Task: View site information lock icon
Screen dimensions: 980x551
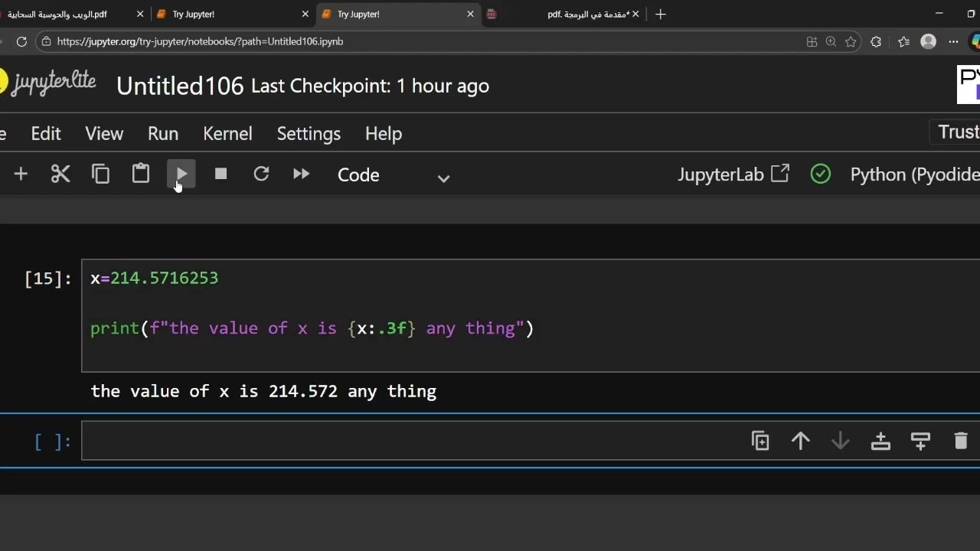Action: click(x=47, y=41)
